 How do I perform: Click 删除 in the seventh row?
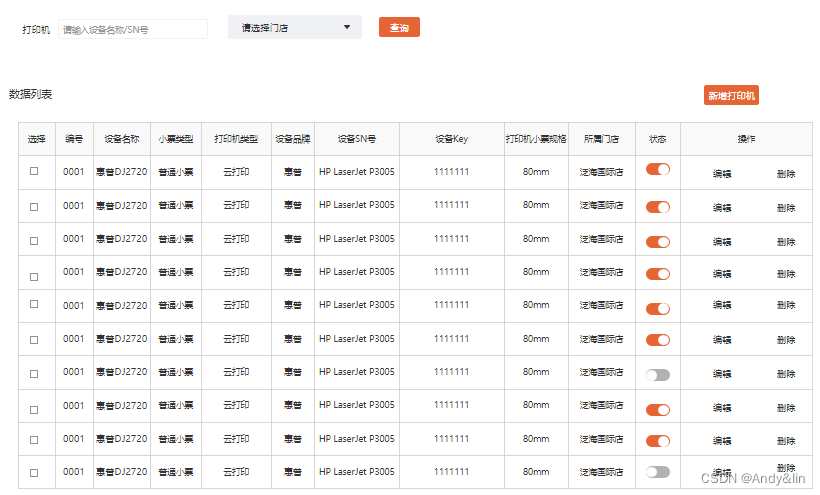click(786, 374)
